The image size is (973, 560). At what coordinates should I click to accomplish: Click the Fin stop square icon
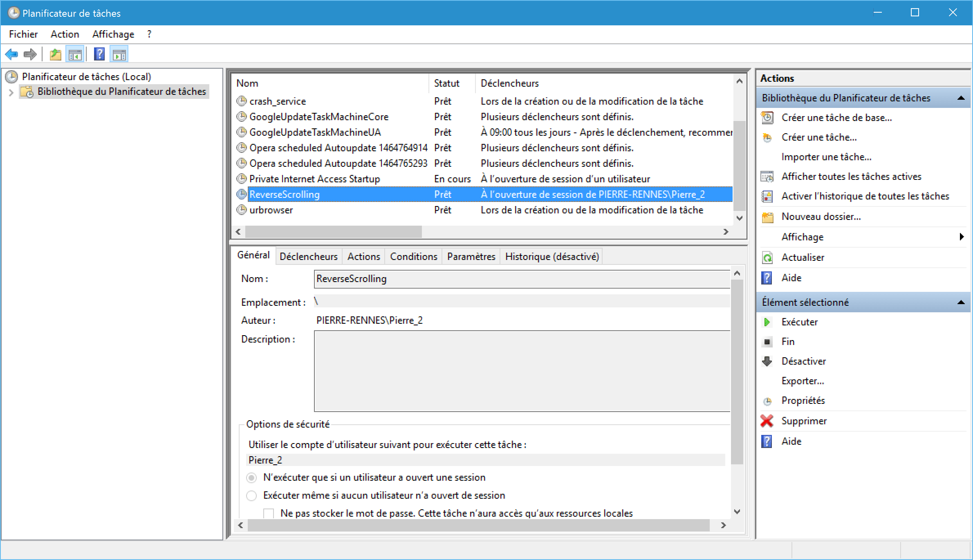pos(767,342)
